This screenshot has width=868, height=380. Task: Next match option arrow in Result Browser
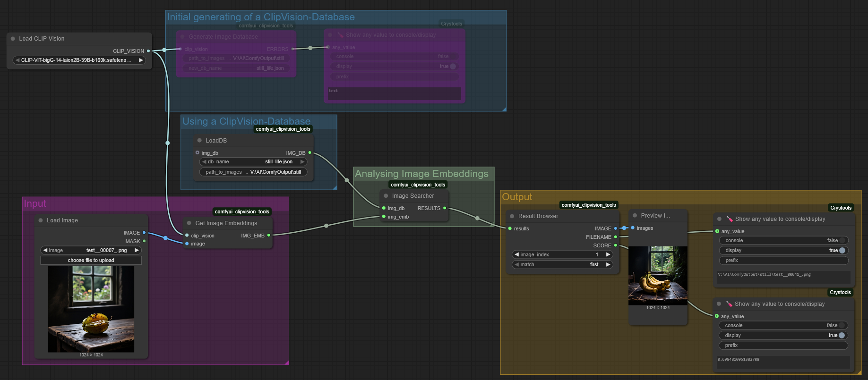coord(608,265)
